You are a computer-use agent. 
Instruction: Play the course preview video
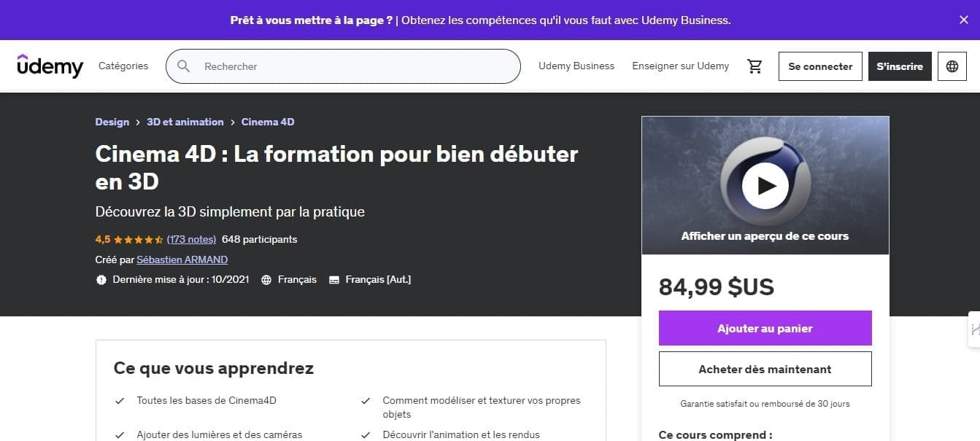pos(765,185)
